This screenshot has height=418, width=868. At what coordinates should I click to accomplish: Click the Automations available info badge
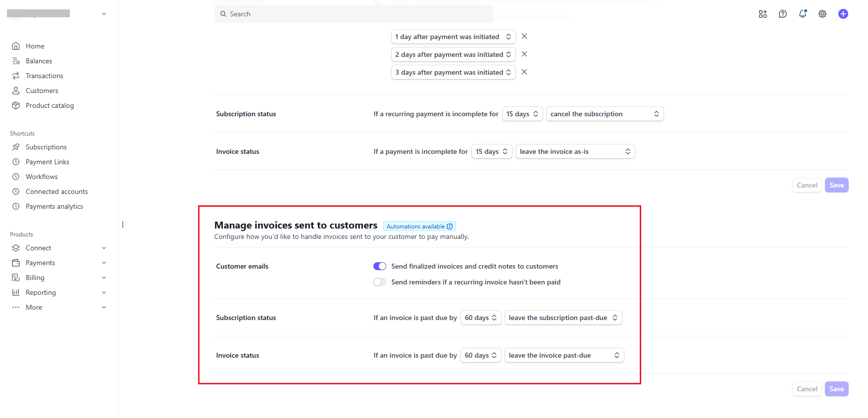419,227
